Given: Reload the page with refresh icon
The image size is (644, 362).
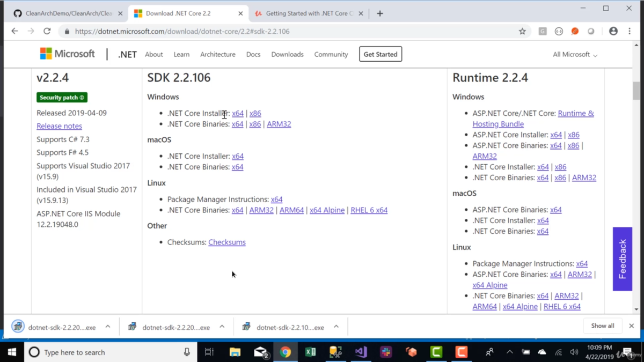Looking at the screenshot, I should [x=47, y=31].
